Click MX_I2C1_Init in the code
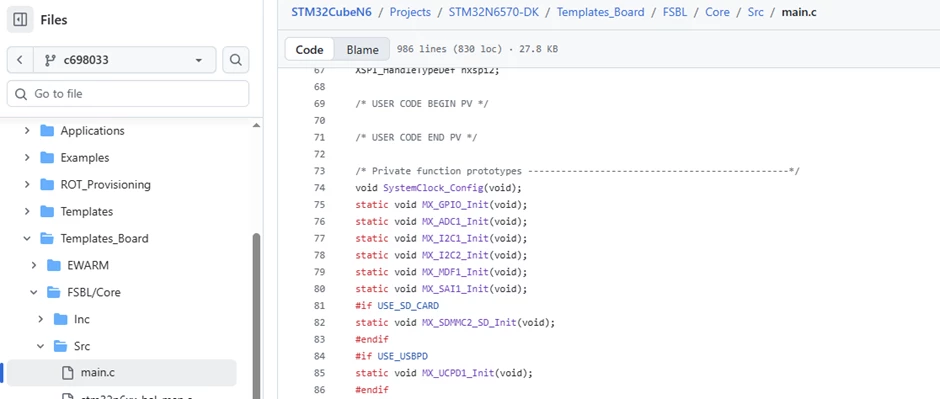940x399 pixels. click(456, 238)
